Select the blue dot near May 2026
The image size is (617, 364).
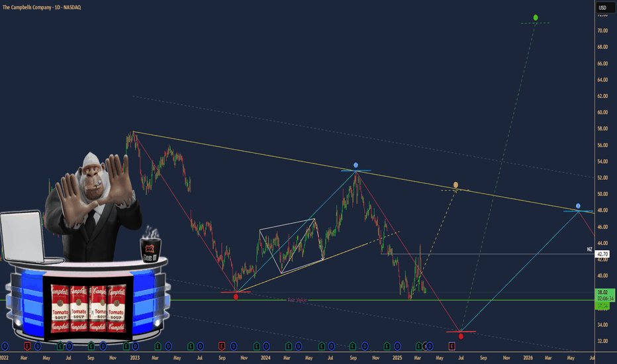(578, 206)
